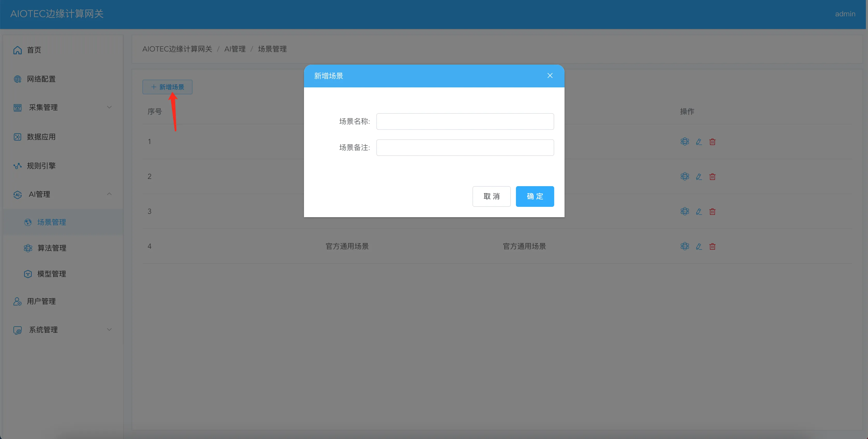Viewport: 868px width, 439px height.
Task: Click the edit pencil icon in row 4
Action: 698,247
